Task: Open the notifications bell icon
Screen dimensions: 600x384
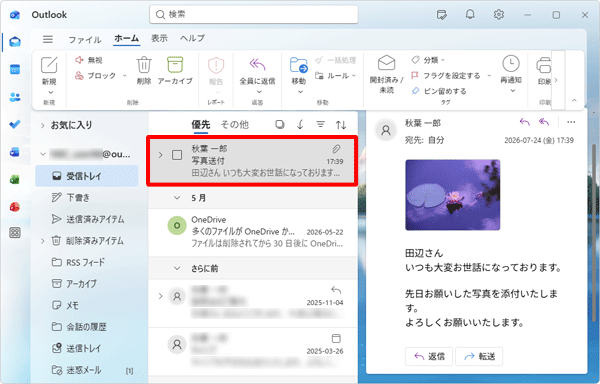Action: coord(470,15)
